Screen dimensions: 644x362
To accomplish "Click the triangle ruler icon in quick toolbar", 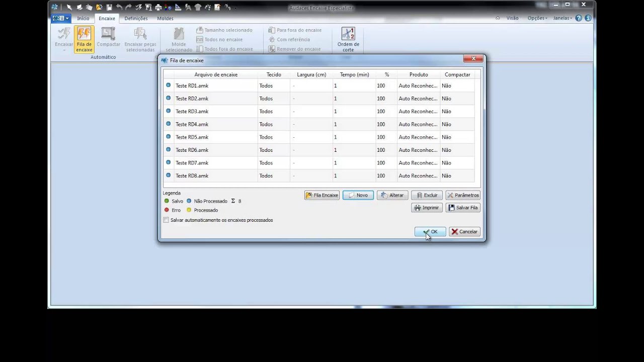I will [178, 7].
